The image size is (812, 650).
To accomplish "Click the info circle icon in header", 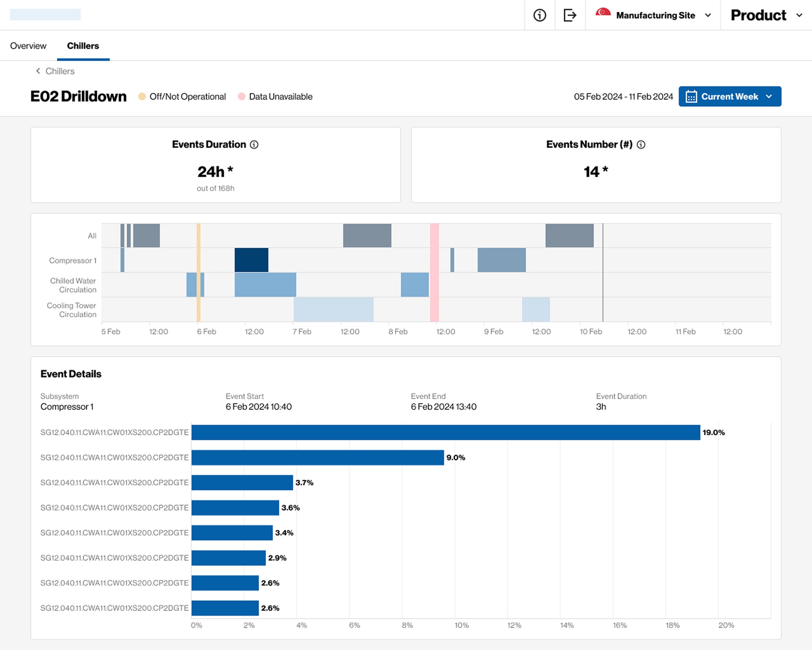I will coord(539,15).
